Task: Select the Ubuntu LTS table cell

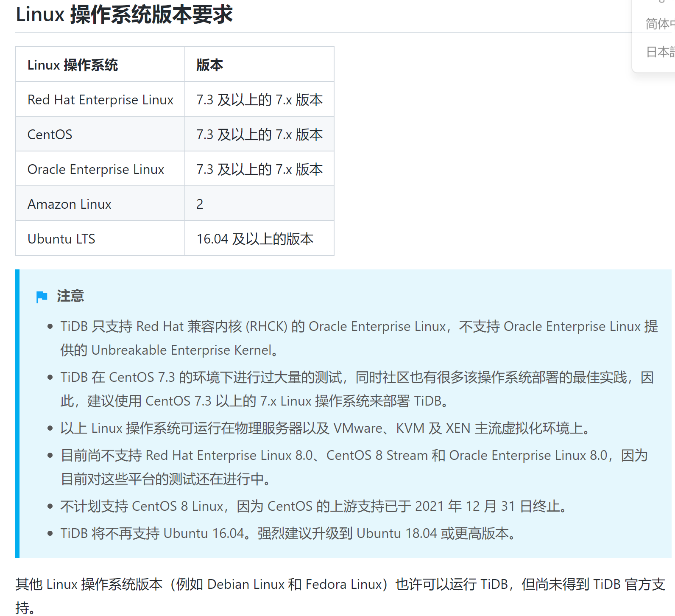Action: pyautogui.click(x=100, y=238)
